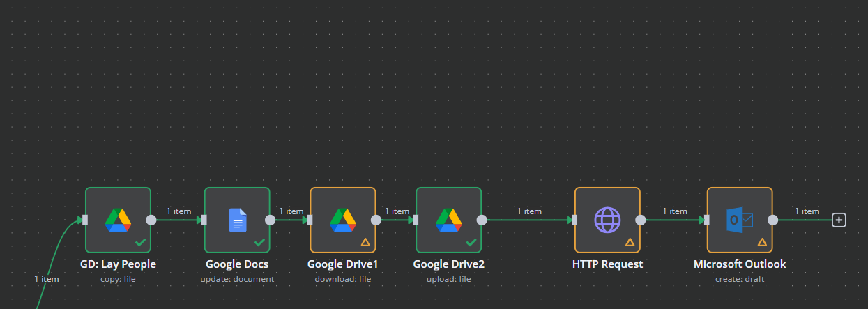The height and width of the screenshot is (309, 868).
Task: Click "1 item" label on the curved incoming connection
Action: tap(47, 278)
